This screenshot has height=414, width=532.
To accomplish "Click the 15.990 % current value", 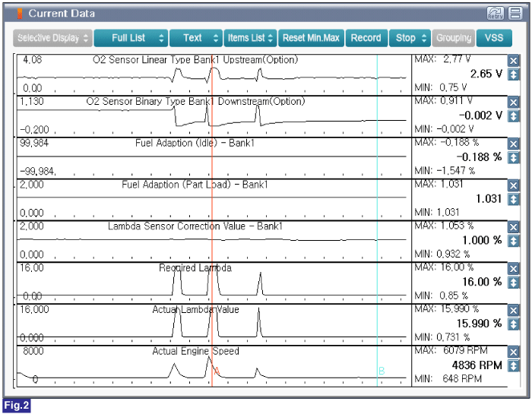I will [x=479, y=324].
